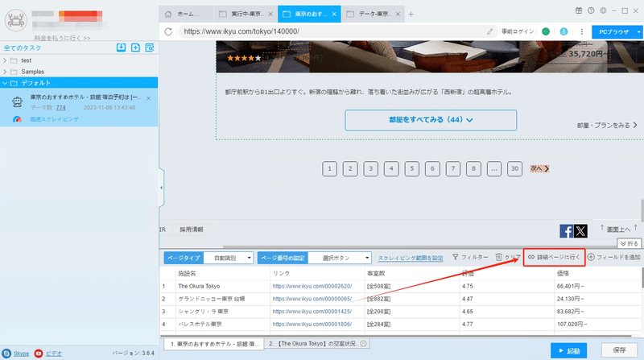Expand 部屋をすべてみる (44) button
Screen dimensions: 644x360
(431, 120)
